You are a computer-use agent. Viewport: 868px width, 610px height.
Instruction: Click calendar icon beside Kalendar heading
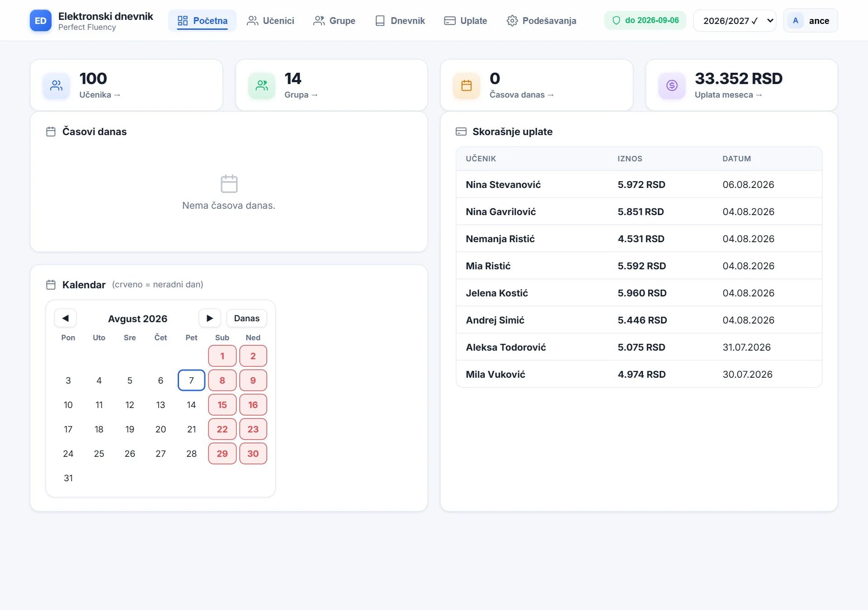[51, 285]
